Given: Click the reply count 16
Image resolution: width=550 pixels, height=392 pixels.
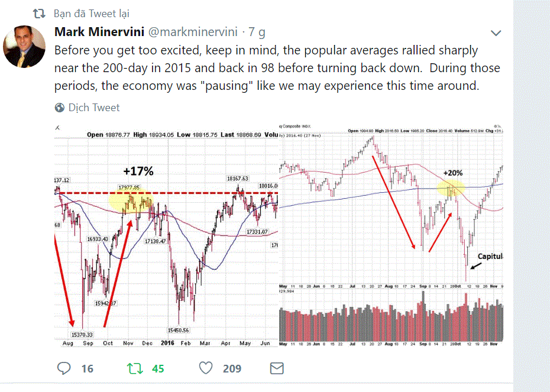Looking at the screenshot, I should click(x=88, y=369).
